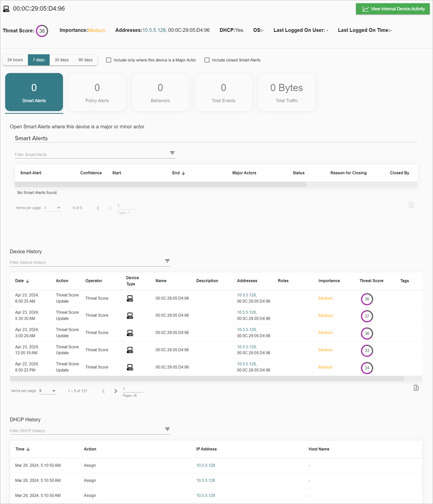
Task: Switch to the 30 days tab
Action: (x=61, y=60)
